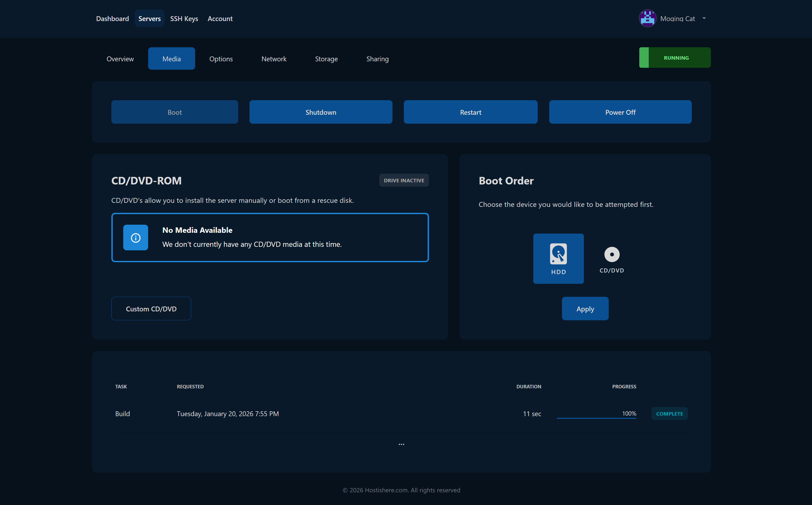Navigate to the Dashboard menu item
The width and height of the screenshot is (812, 505).
tap(112, 18)
